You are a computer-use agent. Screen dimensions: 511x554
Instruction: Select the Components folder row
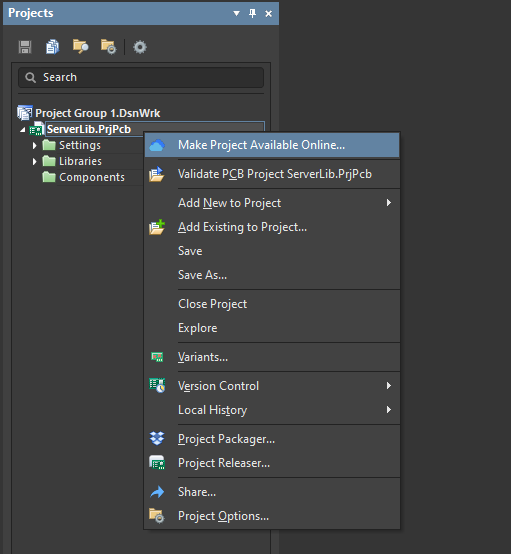[92, 177]
